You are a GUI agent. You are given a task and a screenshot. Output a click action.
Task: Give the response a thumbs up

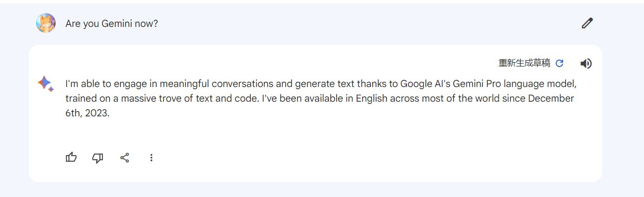point(71,157)
